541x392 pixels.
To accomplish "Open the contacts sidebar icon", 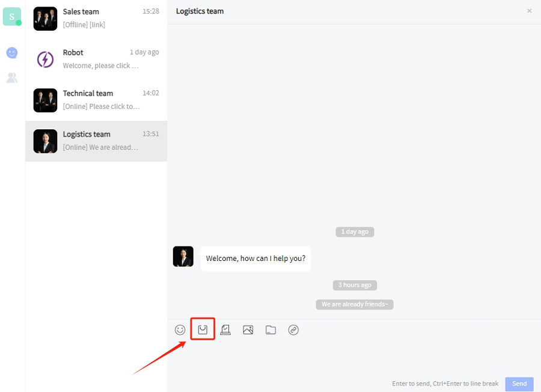I will click(x=12, y=78).
